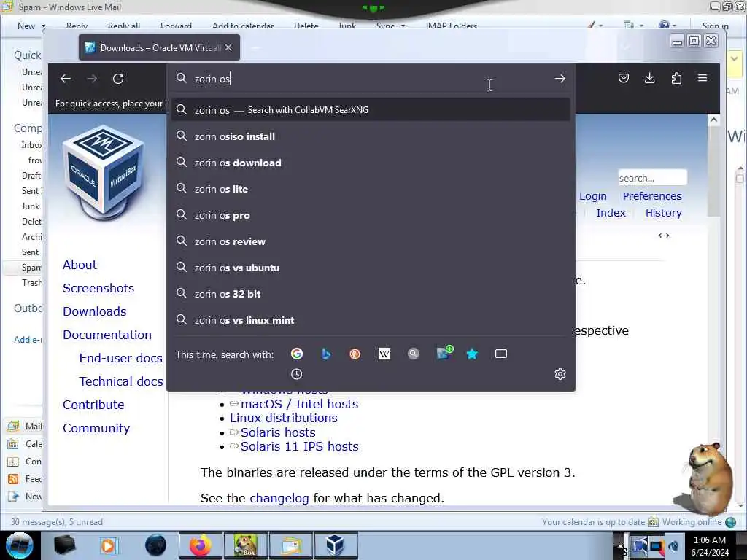Search this time with DuckDuckGo icon
The image size is (747, 560).
pyautogui.click(x=355, y=354)
